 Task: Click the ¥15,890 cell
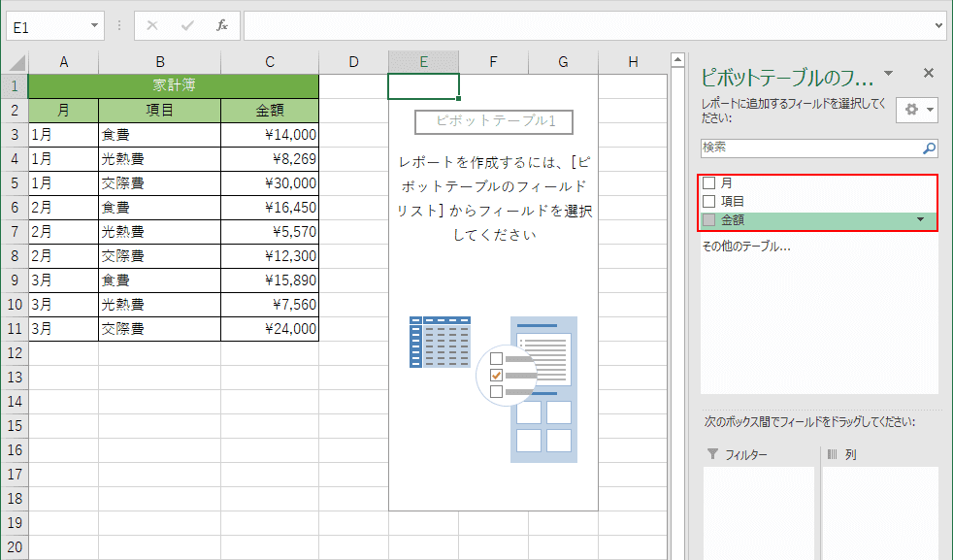click(270, 280)
